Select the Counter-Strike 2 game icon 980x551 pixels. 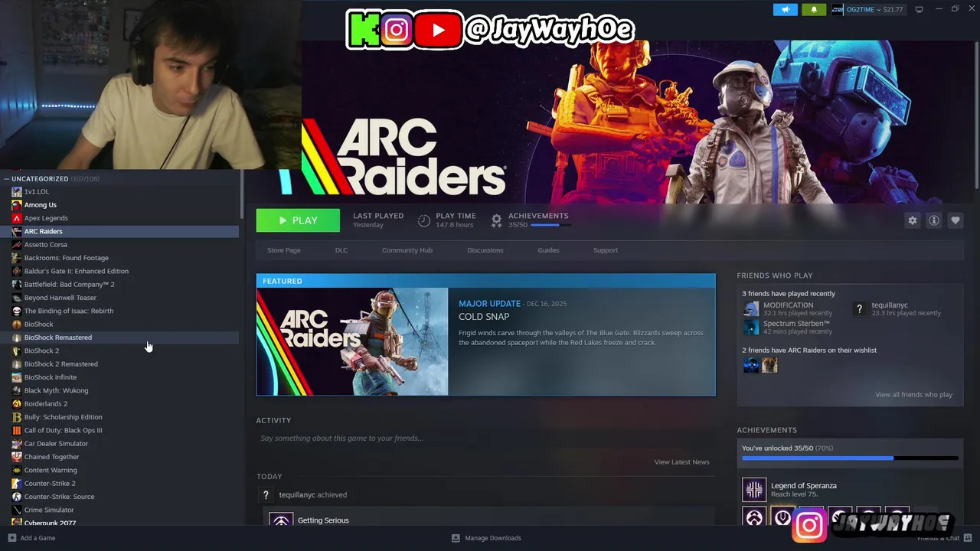pos(17,484)
